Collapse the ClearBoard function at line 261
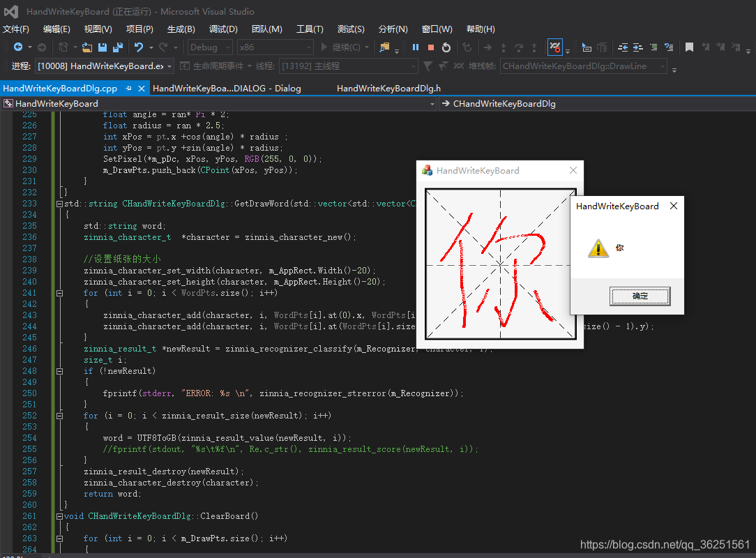This screenshot has height=558, width=756. click(60, 517)
